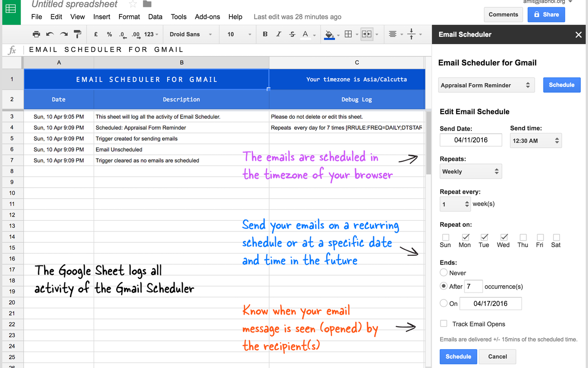This screenshot has height=368, width=588.
Task: Open the Repeats dropdown showing Weekly
Action: click(471, 171)
